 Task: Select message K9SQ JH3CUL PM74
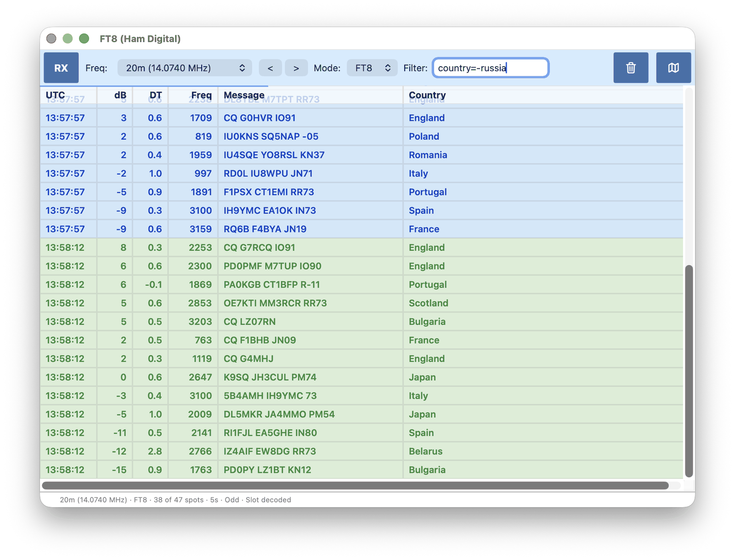(270, 377)
